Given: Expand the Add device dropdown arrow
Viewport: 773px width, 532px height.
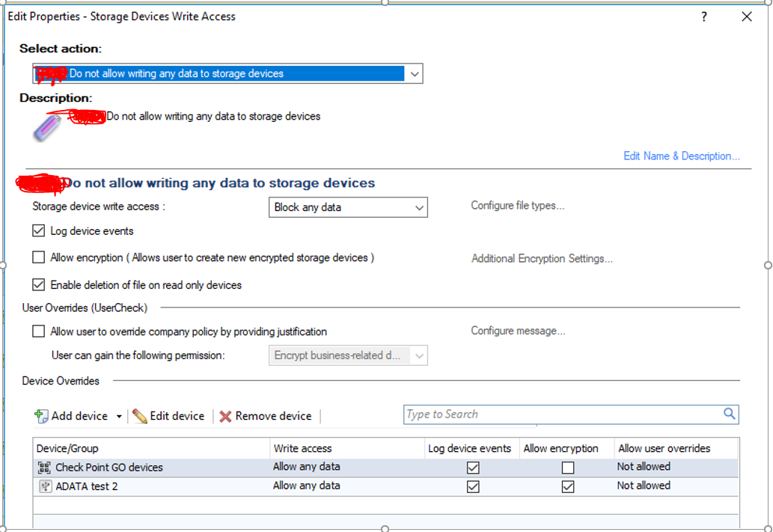Looking at the screenshot, I should [x=120, y=415].
